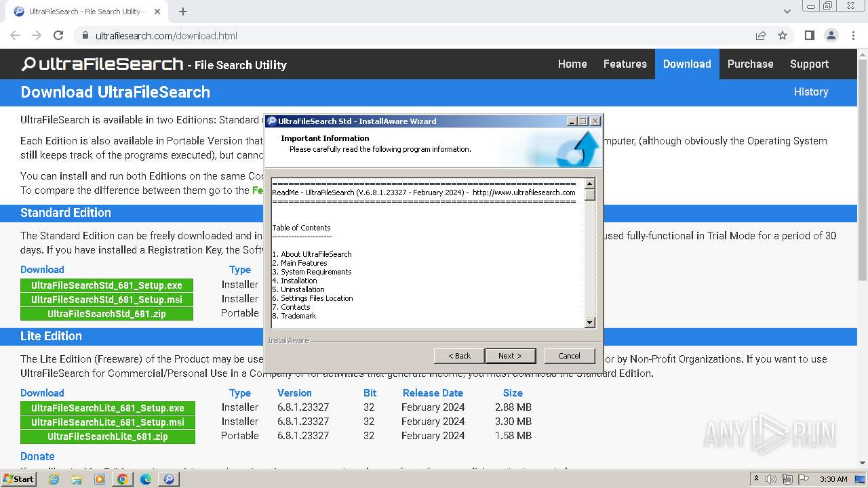This screenshot has width=868, height=488.
Task: Click readme scrollbar up arrow
Action: point(589,184)
